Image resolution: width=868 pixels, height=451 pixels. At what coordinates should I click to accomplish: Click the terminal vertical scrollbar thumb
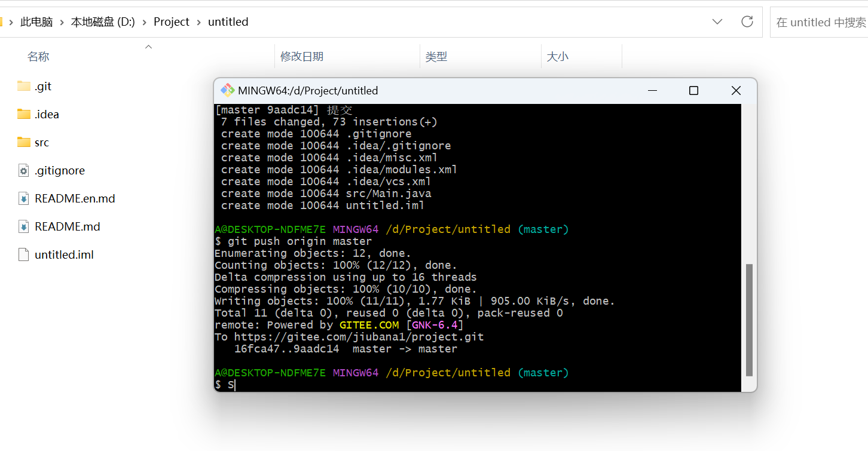click(x=749, y=320)
